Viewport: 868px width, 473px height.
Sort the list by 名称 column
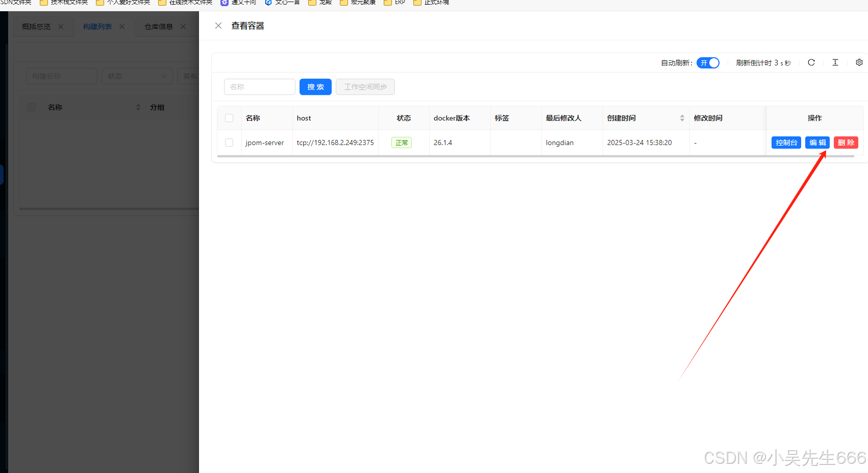click(138, 107)
